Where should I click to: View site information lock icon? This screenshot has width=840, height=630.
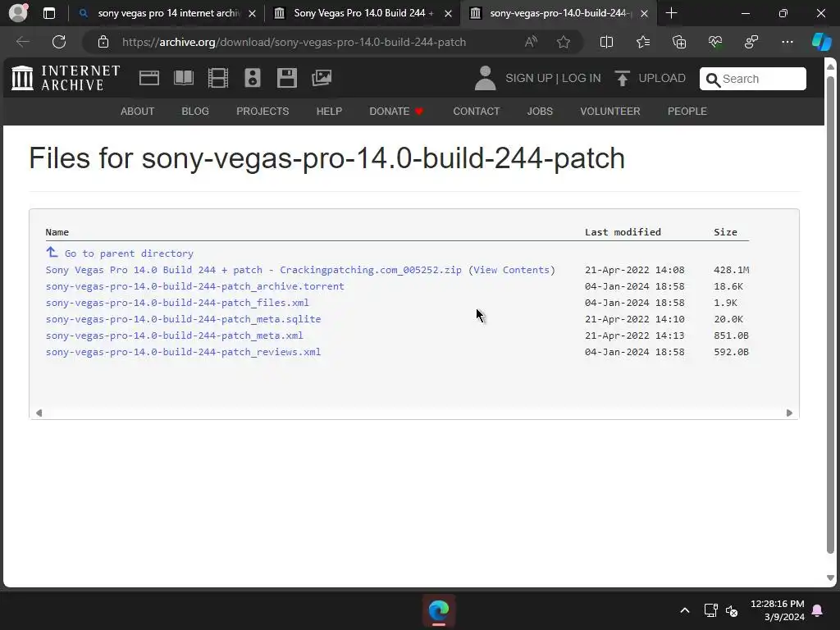click(x=103, y=42)
